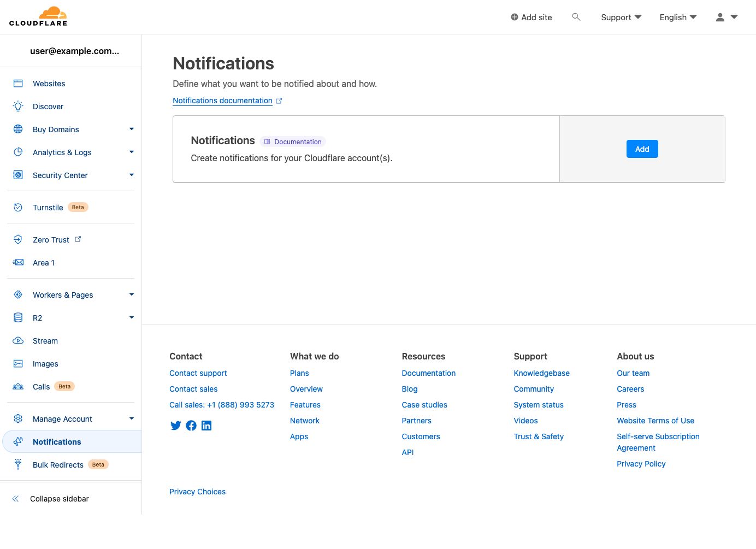Expand the Manage Account submenu arrow

(x=132, y=418)
